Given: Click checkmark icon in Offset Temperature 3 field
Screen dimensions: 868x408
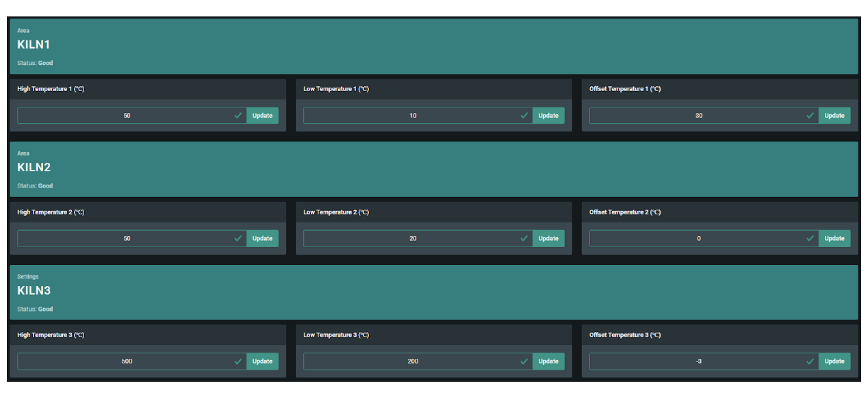Looking at the screenshot, I should click(810, 361).
